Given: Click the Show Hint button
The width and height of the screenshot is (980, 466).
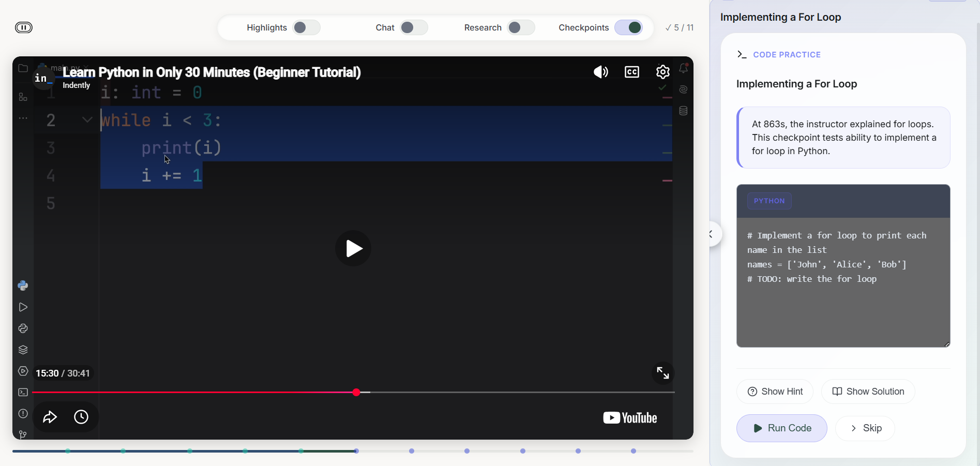Looking at the screenshot, I should point(775,392).
